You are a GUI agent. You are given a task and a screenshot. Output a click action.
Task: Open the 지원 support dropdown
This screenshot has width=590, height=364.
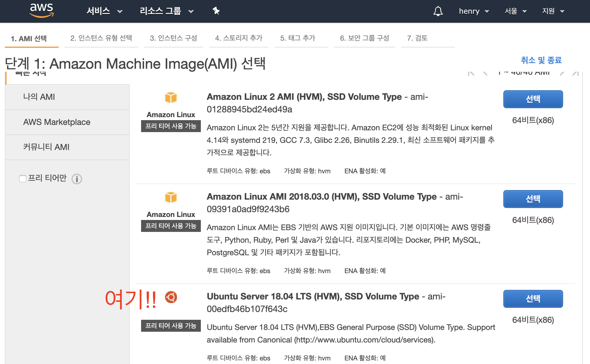[x=553, y=11]
